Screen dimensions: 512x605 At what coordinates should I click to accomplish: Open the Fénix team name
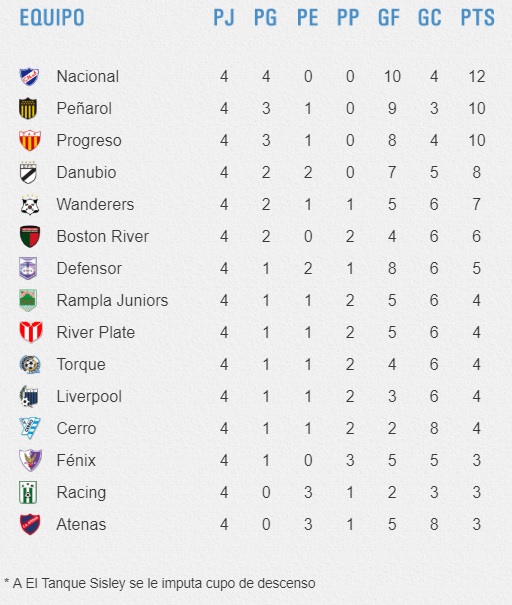[76, 460]
